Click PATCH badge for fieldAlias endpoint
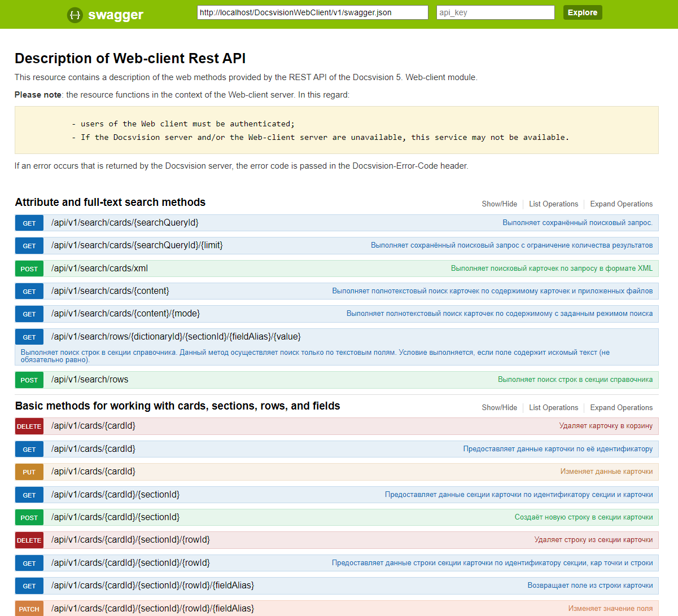 click(29, 609)
